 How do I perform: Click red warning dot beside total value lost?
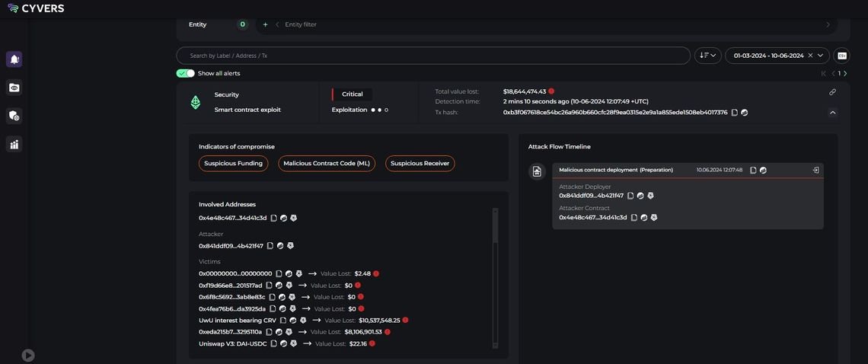click(551, 91)
